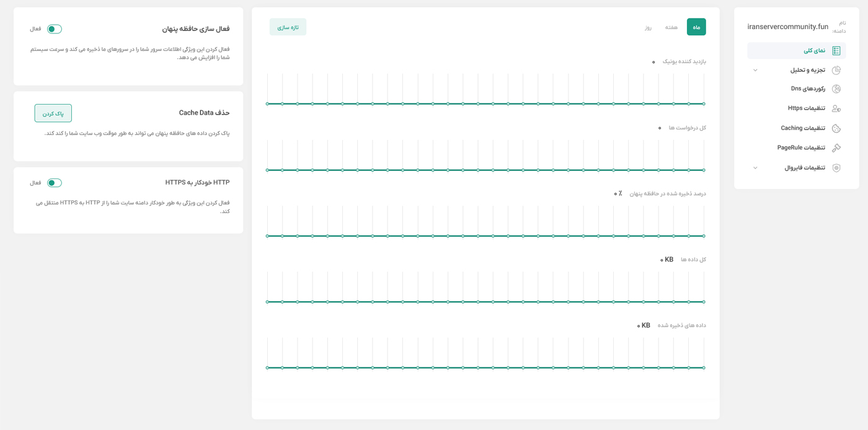Click the DNS records globe icon

click(x=836, y=89)
